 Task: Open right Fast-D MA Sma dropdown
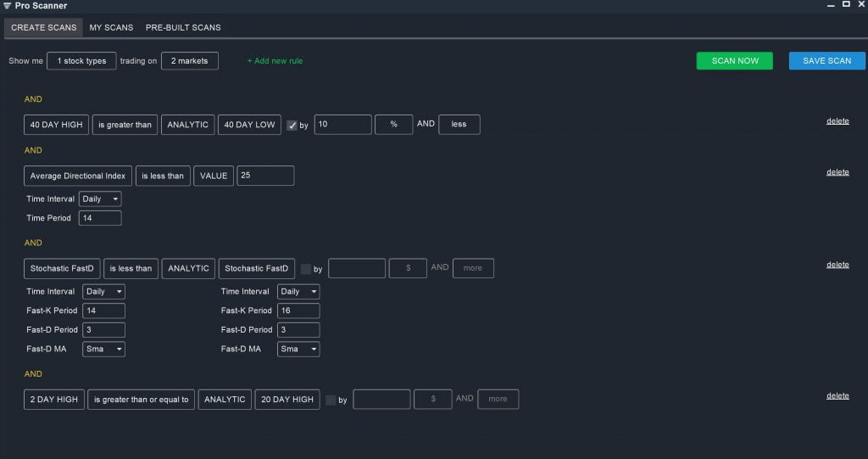(x=298, y=350)
